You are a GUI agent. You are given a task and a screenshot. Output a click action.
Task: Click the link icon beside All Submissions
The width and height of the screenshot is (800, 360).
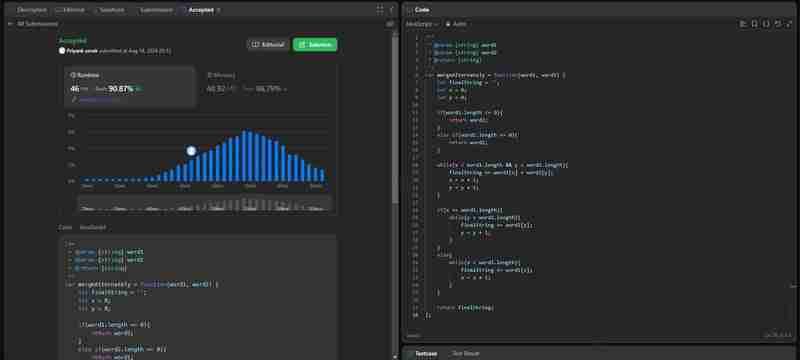pos(390,24)
